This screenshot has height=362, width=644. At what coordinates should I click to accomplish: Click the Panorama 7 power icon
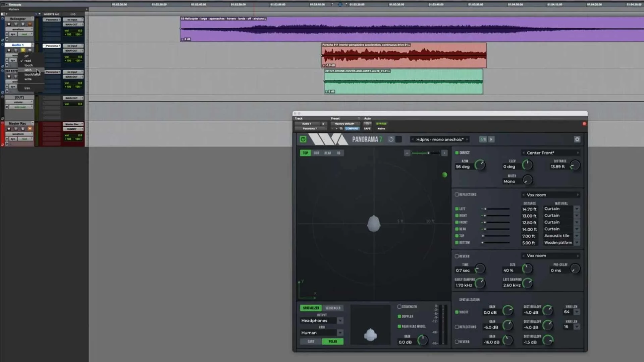pos(303,139)
